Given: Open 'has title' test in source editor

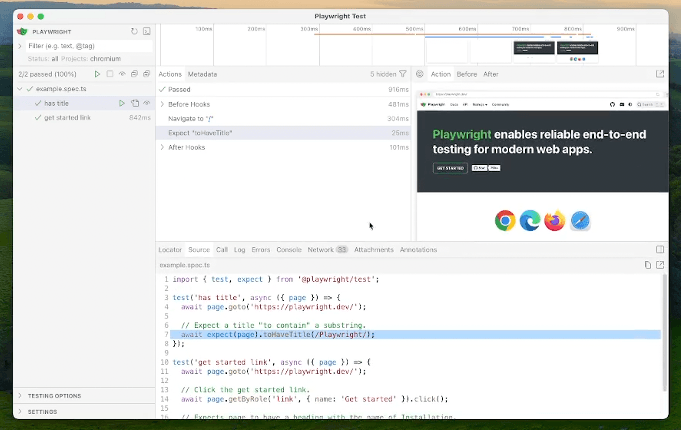Looking at the screenshot, I should pyautogui.click(x=135, y=103).
